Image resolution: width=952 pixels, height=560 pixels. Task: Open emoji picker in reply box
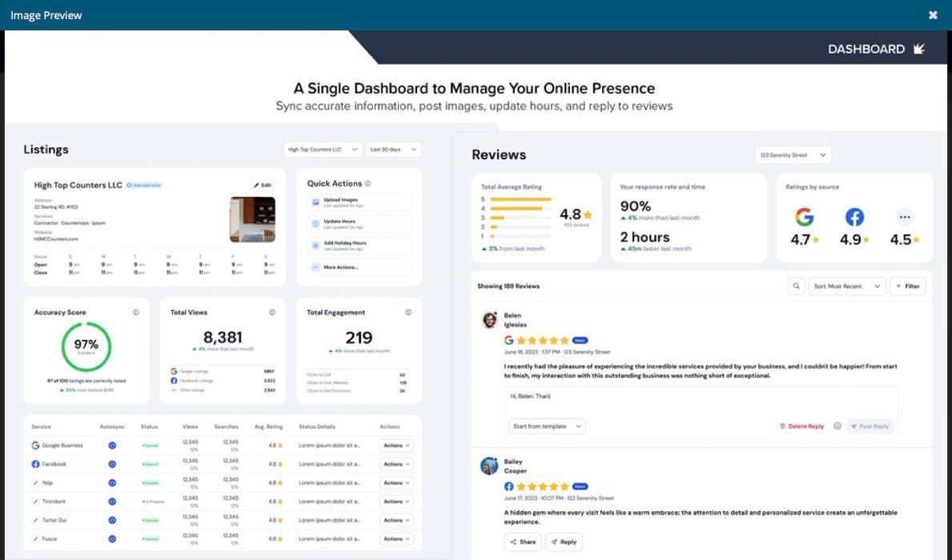click(x=838, y=426)
